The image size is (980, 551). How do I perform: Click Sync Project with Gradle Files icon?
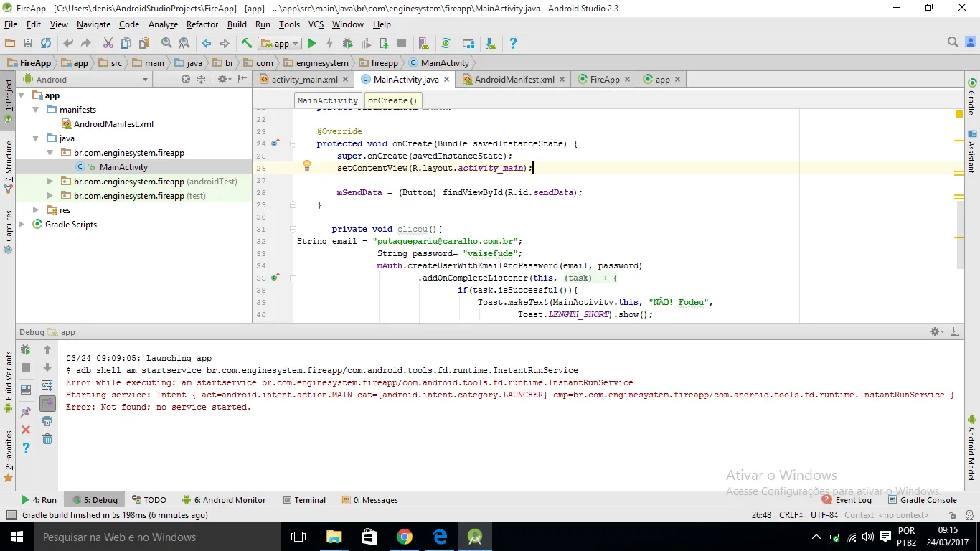446,44
